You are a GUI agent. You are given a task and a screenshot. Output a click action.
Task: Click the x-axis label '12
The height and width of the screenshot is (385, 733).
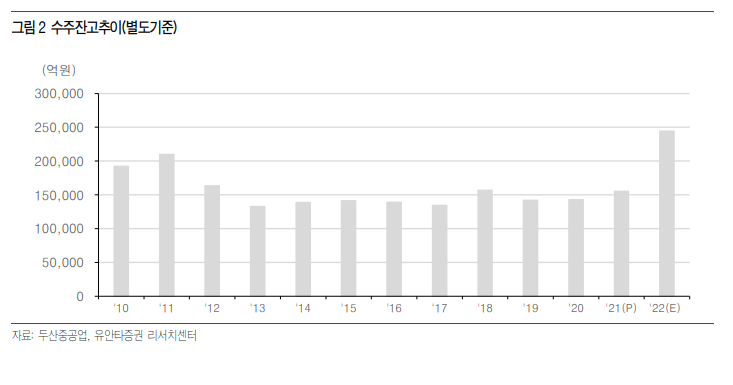[x=212, y=308]
